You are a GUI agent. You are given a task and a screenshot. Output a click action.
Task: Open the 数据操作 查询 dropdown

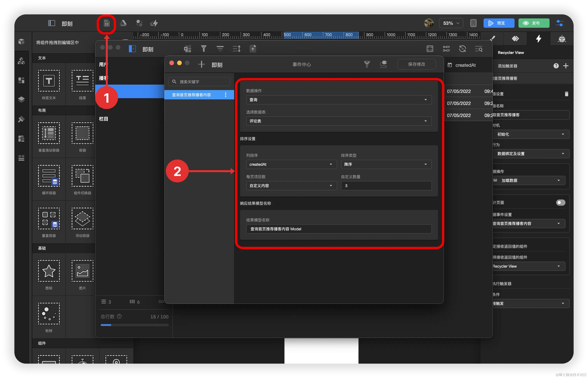tap(339, 100)
